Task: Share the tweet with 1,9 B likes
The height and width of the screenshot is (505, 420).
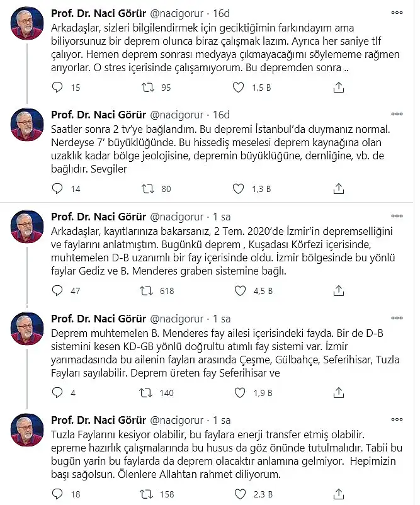Action: pyautogui.click(x=339, y=393)
